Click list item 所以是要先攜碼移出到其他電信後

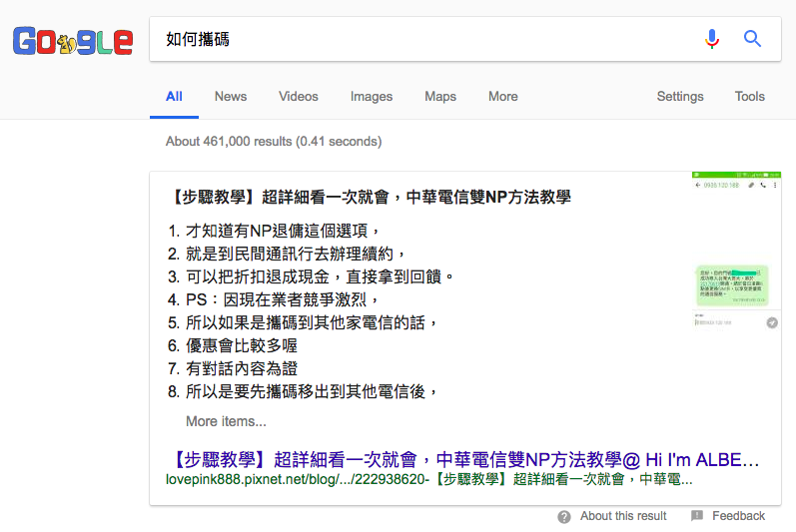tap(312, 391)
